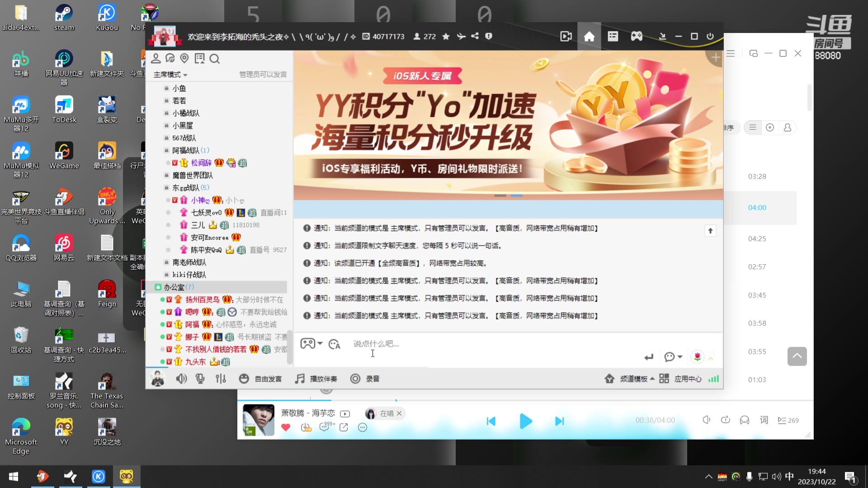Toggle single-loop repeat in the music player
Viewport: 868px width, 488px height.
pos(726,421)
